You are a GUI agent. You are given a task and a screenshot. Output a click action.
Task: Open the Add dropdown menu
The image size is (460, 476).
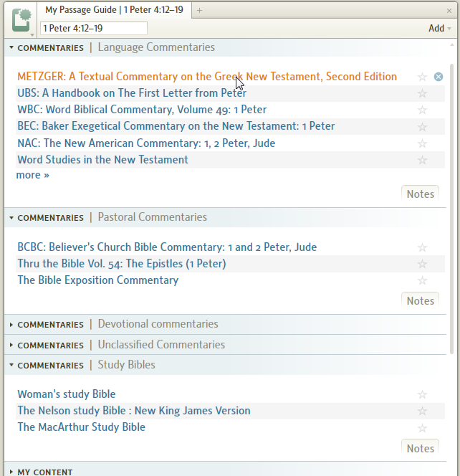pos(440,28)
